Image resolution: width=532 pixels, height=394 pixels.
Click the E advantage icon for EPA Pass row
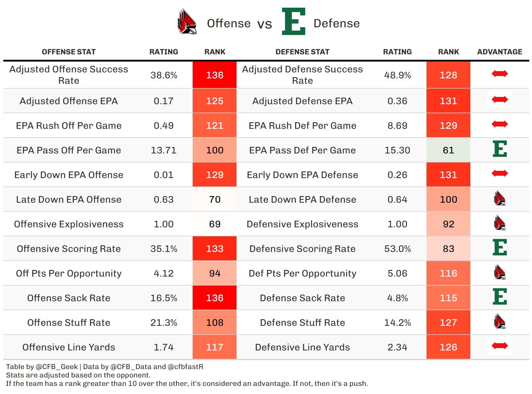tap(500, 149)
